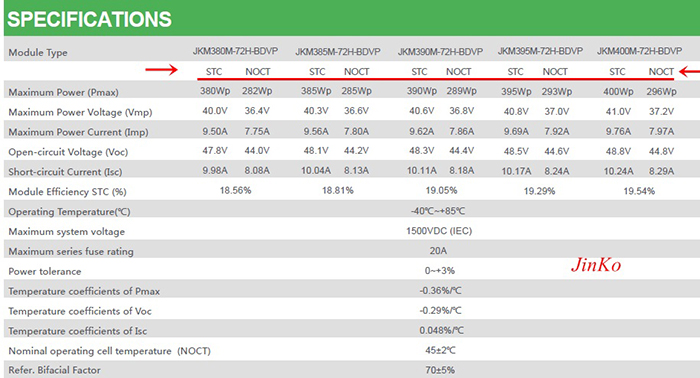Click the 1500VDC (IEC) system voltage value
The height and width of the screenshot is (378, 700).
[439, 231]
